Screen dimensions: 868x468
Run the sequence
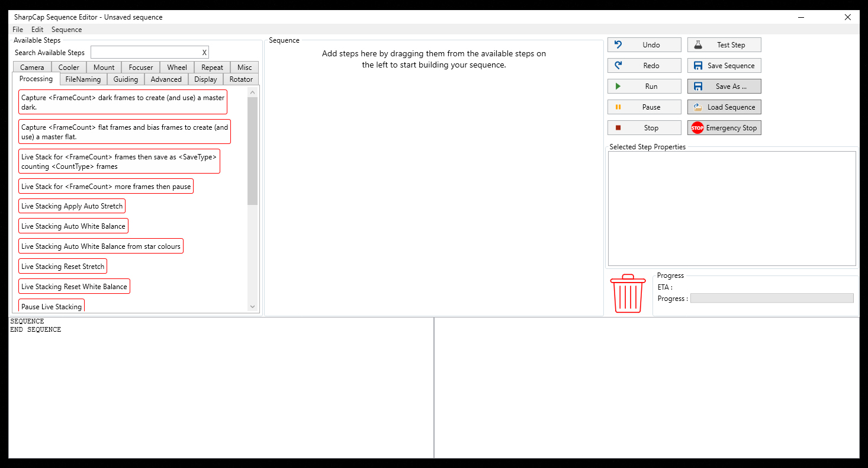pos(644,86)
